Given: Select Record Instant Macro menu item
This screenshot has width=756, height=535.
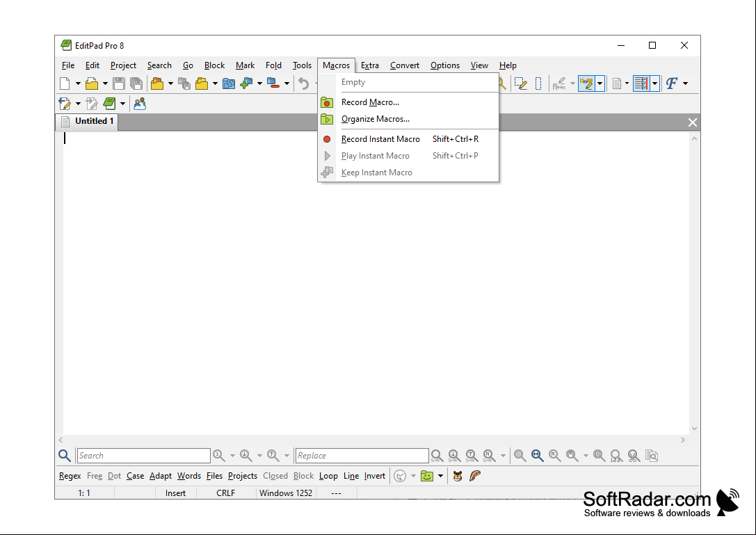Looking at the screenshot, I should point(408,139).
